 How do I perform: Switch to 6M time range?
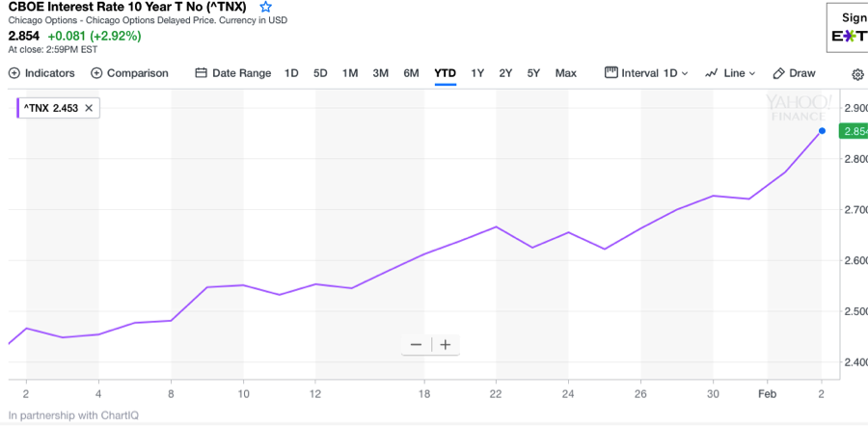pos(411,73)
